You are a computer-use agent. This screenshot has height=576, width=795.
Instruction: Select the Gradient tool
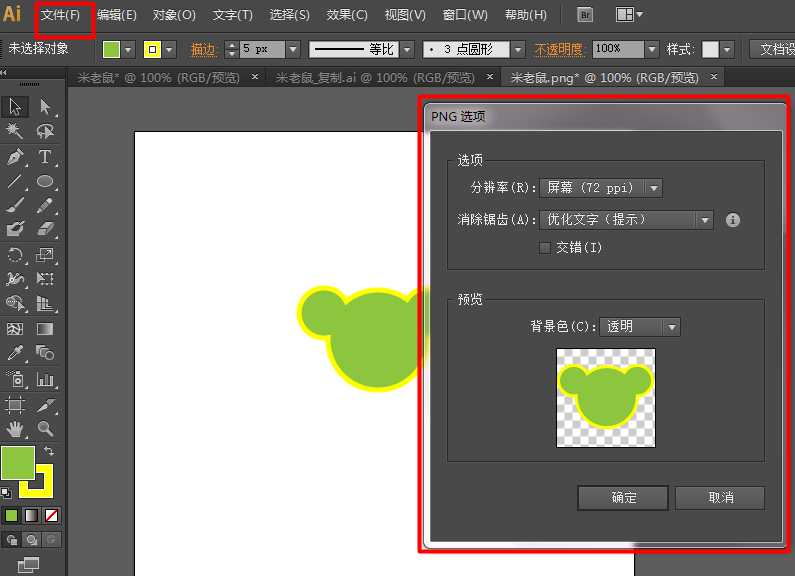click(45, 329)
